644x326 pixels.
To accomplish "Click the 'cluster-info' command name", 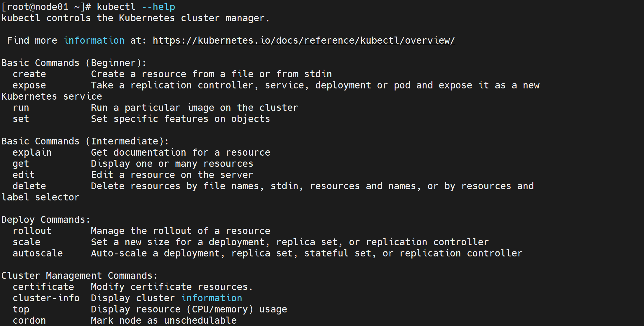I will click(x=46, y=298).
